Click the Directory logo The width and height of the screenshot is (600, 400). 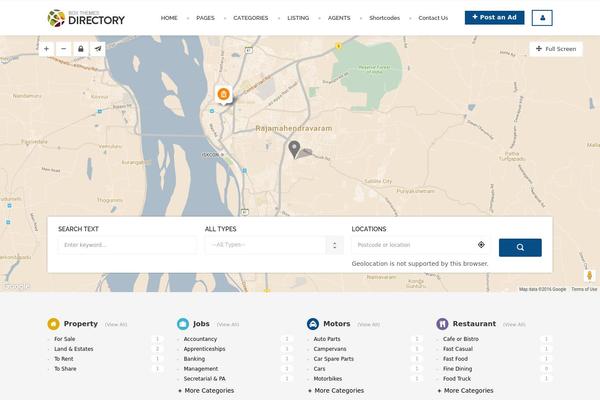[x=86, y=18]
